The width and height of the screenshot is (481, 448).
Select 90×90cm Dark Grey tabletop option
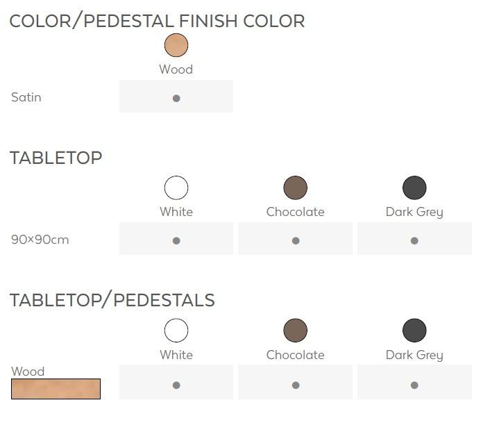[x=414, y=241]
